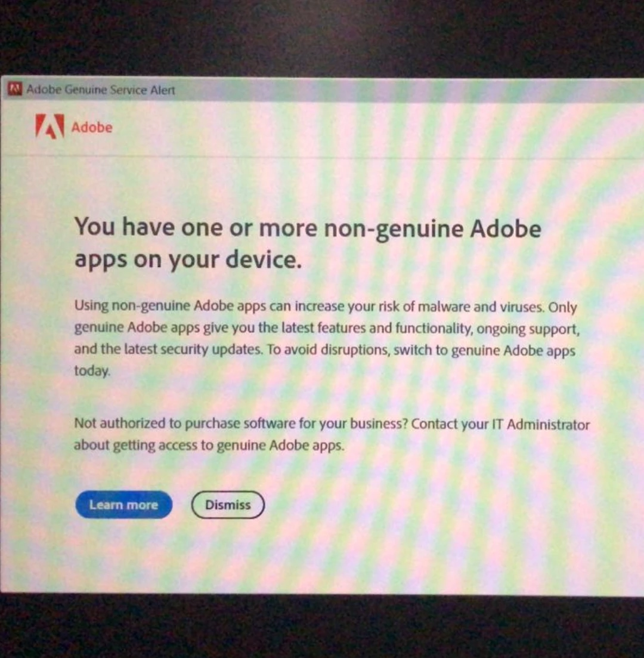The width and height of the screenshot is (644, 658).
Task: Dismiss the Adobe Genuine Service alert
Action: pos(228,505)
